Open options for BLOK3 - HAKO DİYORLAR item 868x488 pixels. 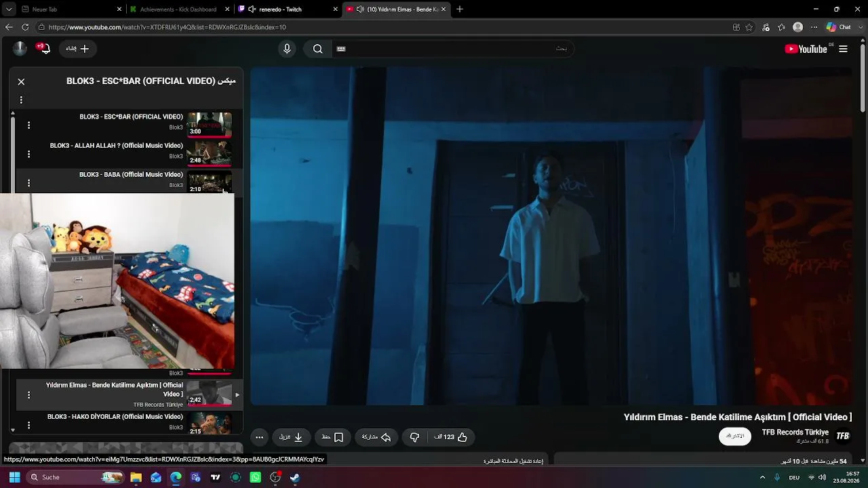click(28, 426)
